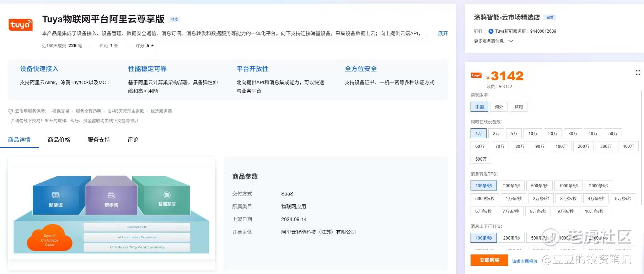Select 5000条/秒 message forwarding TPS

pos(485,199)
